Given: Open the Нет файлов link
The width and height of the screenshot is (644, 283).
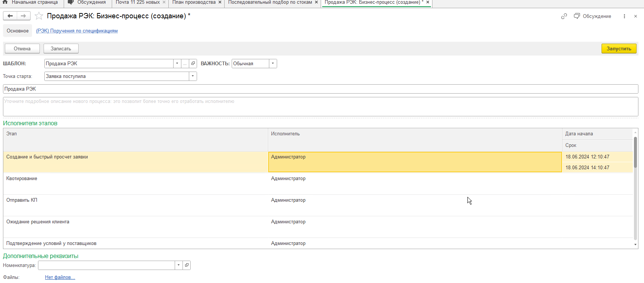Looking at the screenshot, I should pos(60,277).
